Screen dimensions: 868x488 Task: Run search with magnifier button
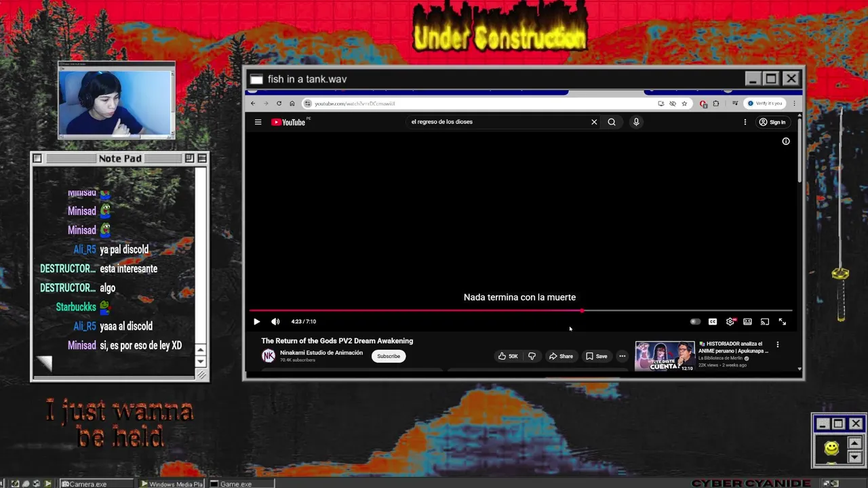[x=612, y=122]
